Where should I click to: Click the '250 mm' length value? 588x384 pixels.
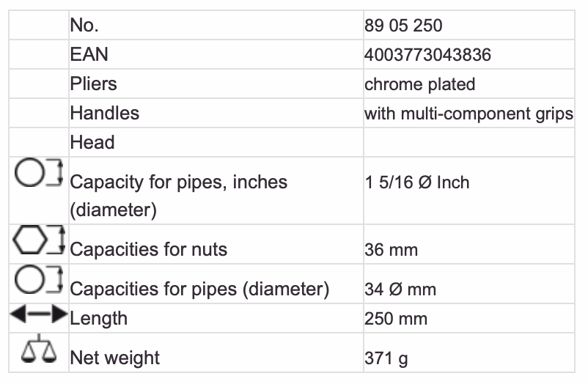pyautogui.click(x=395, y=319)
